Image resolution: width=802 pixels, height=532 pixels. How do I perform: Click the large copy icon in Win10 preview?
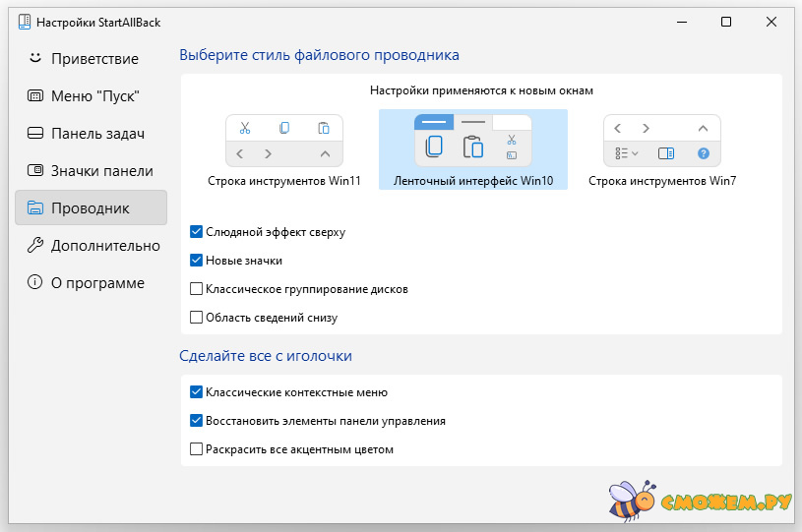[434, 147]
